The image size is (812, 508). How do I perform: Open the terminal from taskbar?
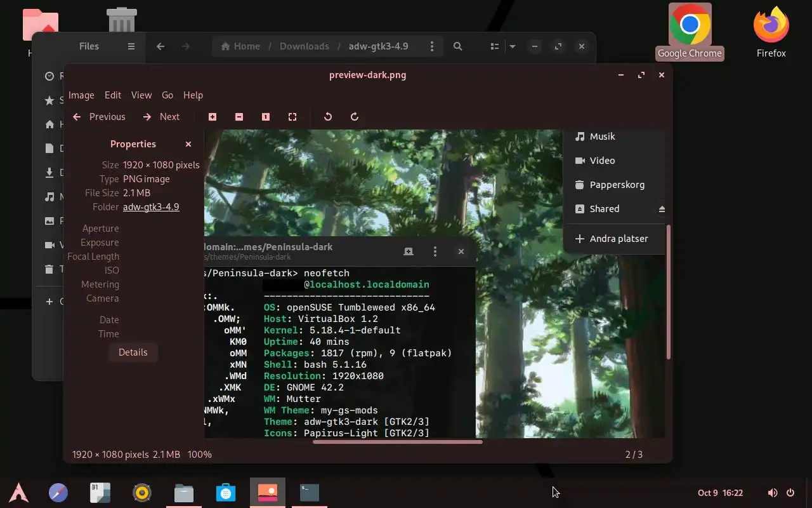pyautogui.click(x=310, y=493)
